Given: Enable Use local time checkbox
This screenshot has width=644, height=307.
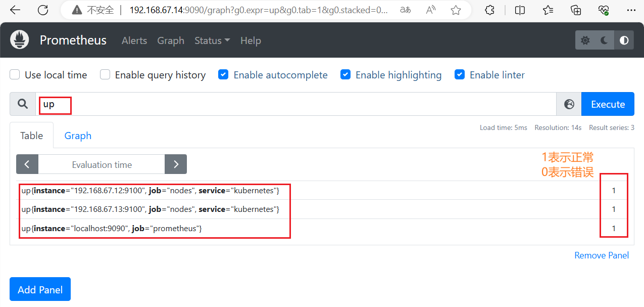Looking at the screenshot, I should 15,75.
